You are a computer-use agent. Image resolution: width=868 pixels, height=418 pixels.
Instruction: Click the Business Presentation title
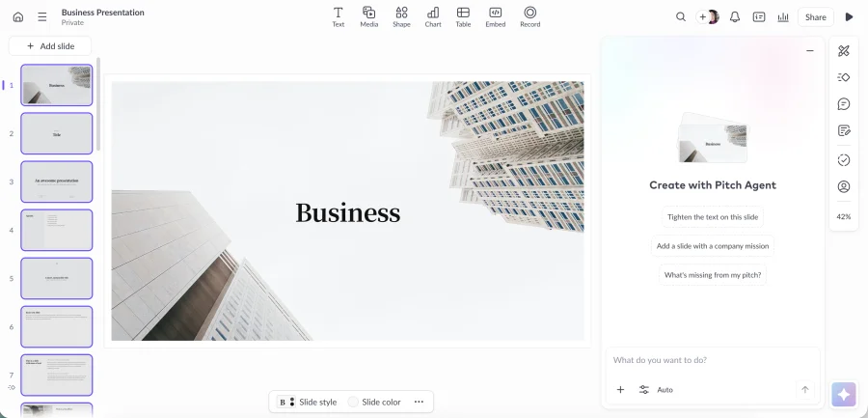point(103,13)
